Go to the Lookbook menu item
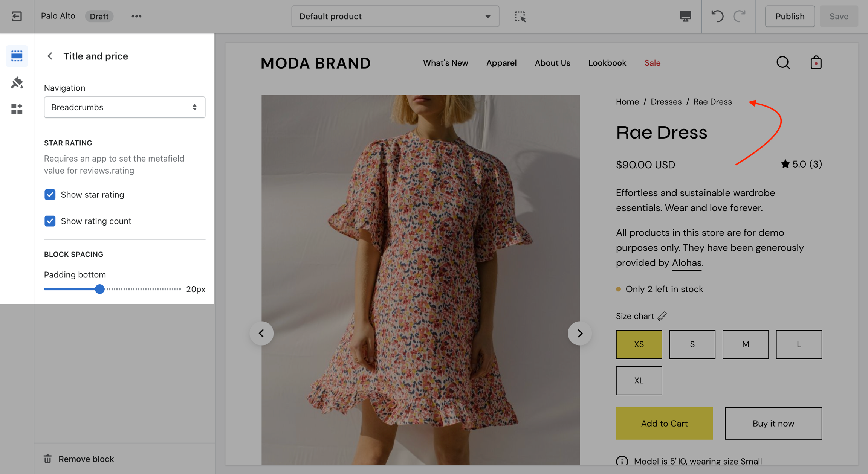The image size is (868, 474). click(607, 63)
